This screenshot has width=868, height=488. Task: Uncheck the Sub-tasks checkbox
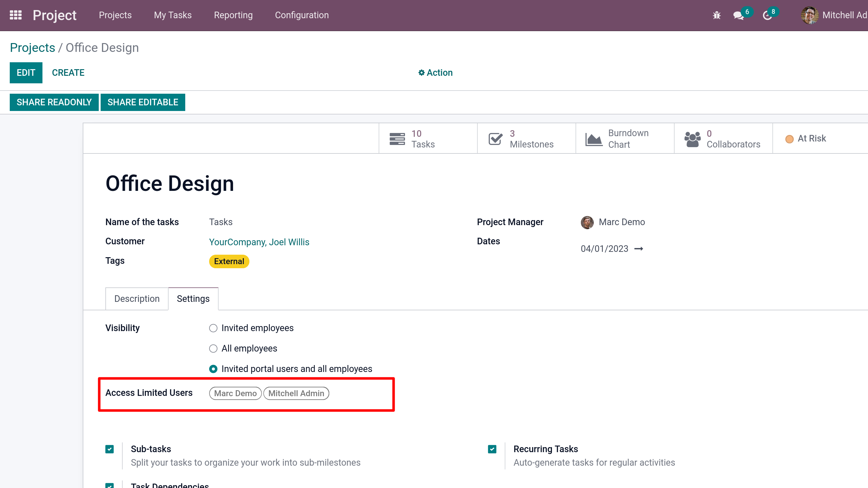[x=109, y=449]
